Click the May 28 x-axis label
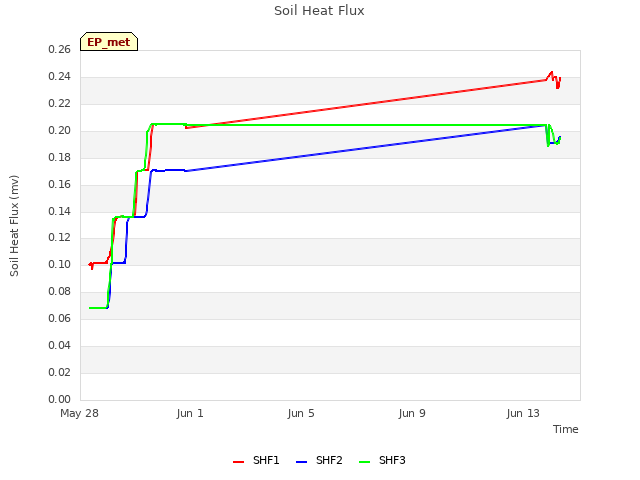The height and width of the screenshot is (480, 640). click(x=80, y=413)
